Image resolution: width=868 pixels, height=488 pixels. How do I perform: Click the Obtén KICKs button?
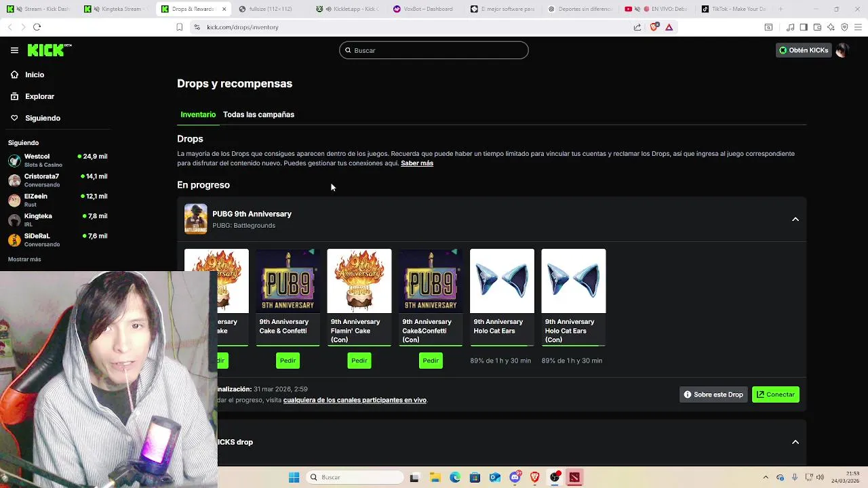coord(804,50)
